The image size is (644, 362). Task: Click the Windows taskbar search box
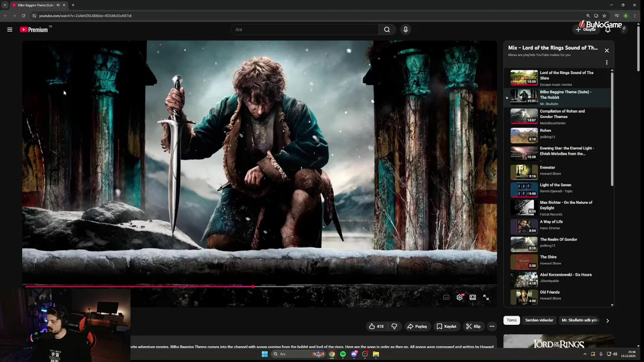[x=298, y=354]
